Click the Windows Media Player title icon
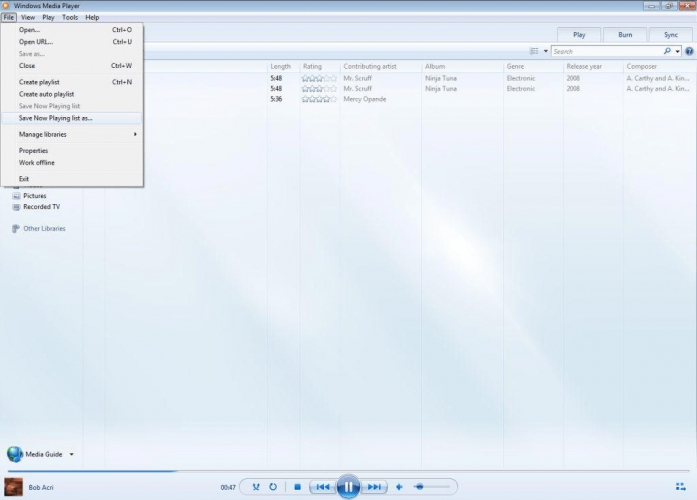697x500 pixels. [x=6, y=6]
